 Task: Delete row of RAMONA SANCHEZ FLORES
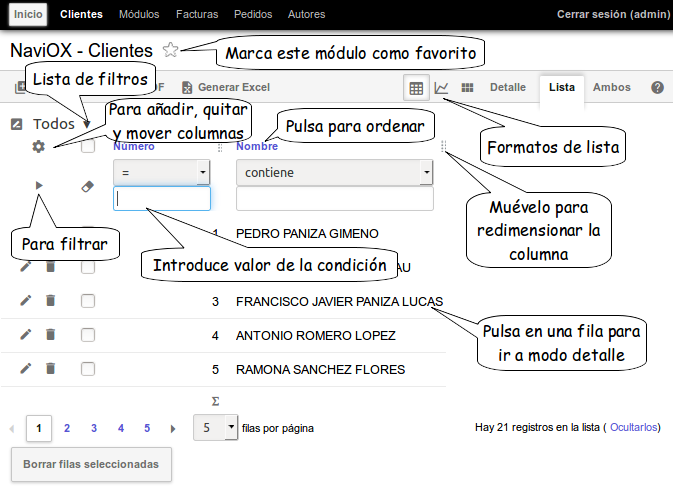[x=51, y=368]
